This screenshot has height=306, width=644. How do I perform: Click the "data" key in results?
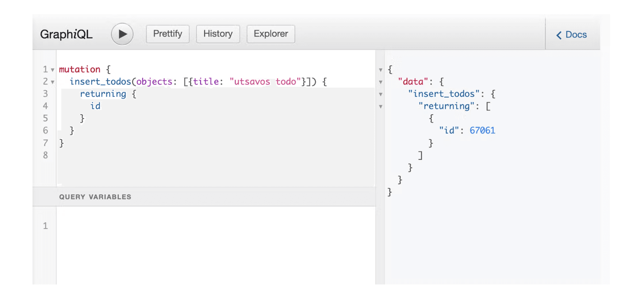click(413, 81)
